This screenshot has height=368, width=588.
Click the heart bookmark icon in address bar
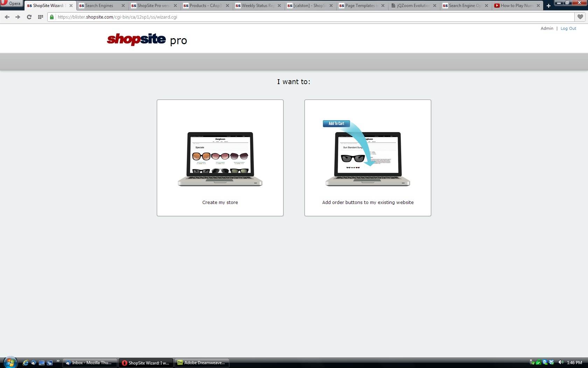point(580,17)
